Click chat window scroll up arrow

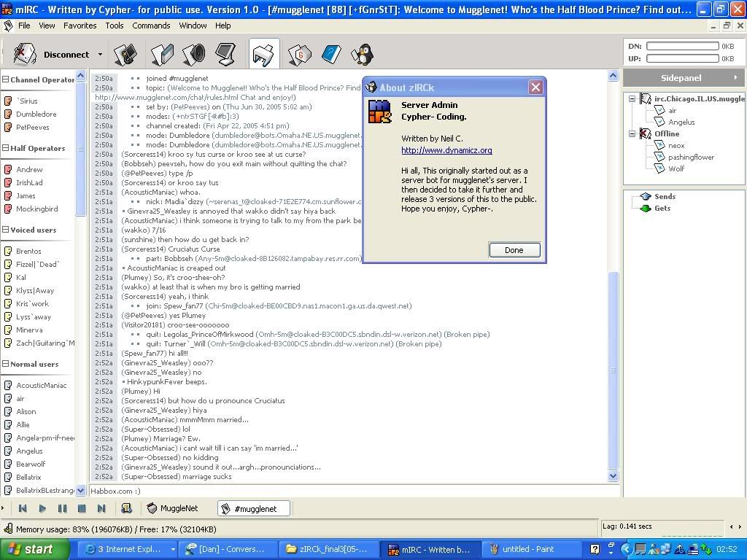click(613, 75)
